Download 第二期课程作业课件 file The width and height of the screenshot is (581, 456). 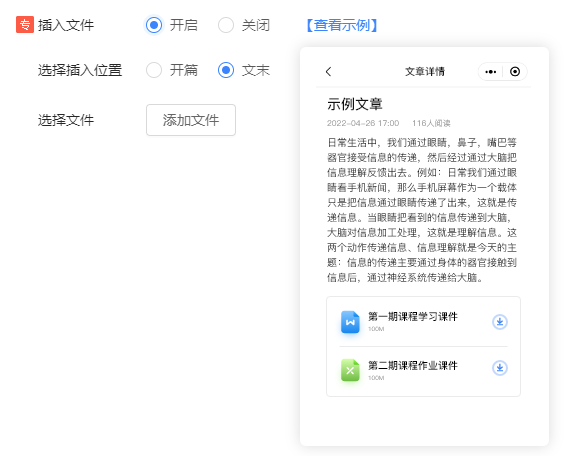pyautogui.click(x=499, y=368)
